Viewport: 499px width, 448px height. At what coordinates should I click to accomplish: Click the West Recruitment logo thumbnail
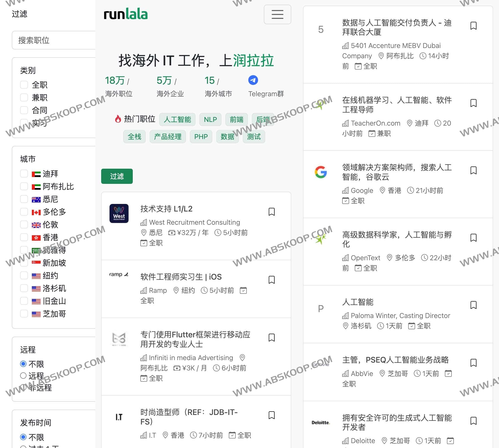pos(119,214)
